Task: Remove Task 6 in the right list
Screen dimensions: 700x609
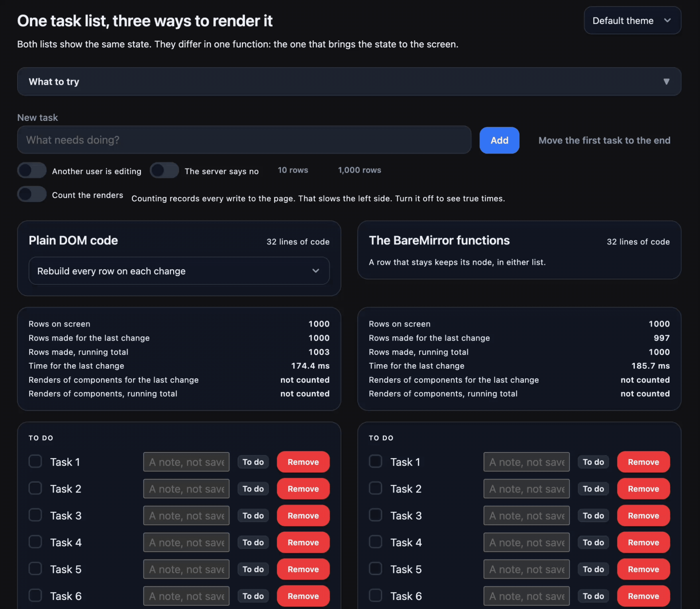Action: (x=644, y=596)
